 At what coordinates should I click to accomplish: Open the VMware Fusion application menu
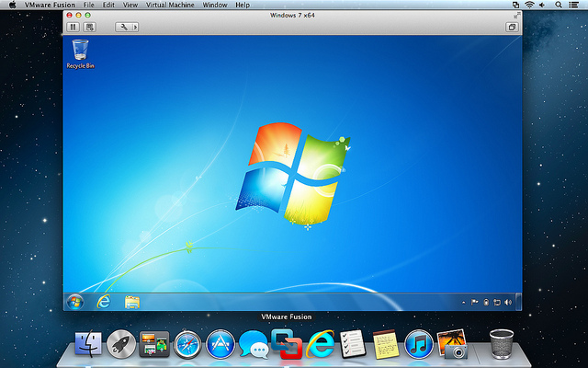point(51,5)
